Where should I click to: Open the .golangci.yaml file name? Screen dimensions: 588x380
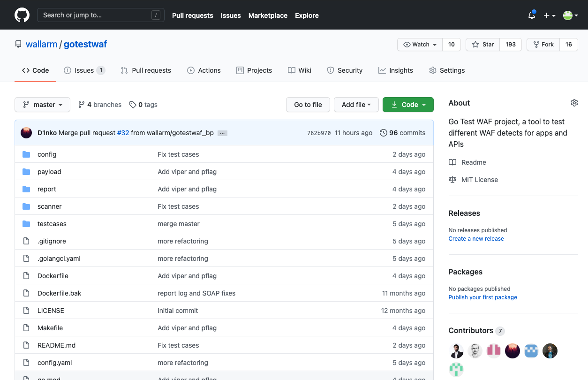coord(59,258)
